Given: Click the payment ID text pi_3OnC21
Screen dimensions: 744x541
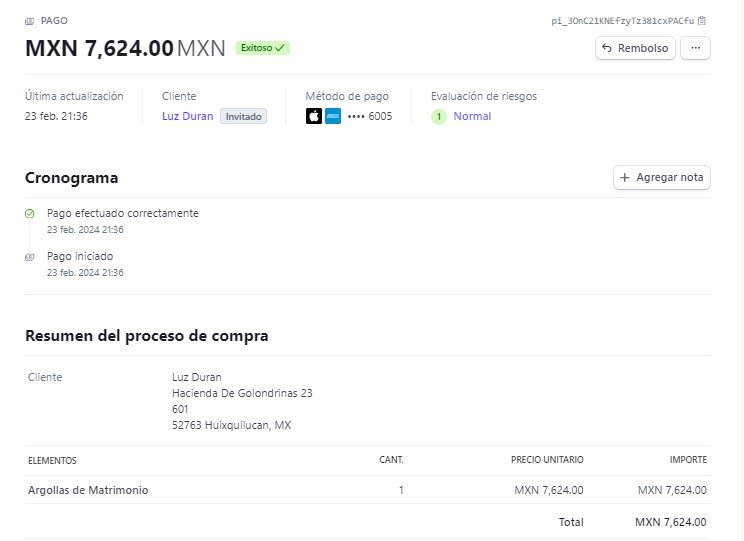Looking at the screenshot, I should click(623, 21).
